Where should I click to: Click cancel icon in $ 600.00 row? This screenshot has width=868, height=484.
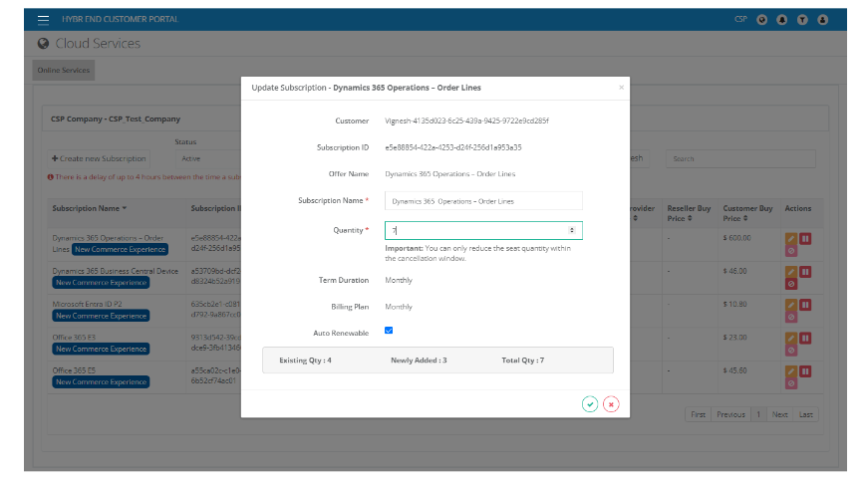790,251
